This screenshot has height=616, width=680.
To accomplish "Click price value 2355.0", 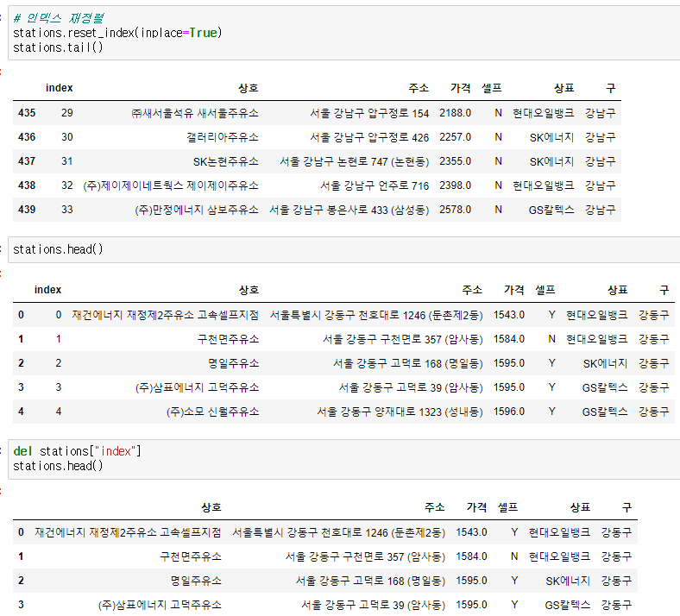I will coord(456,161).
